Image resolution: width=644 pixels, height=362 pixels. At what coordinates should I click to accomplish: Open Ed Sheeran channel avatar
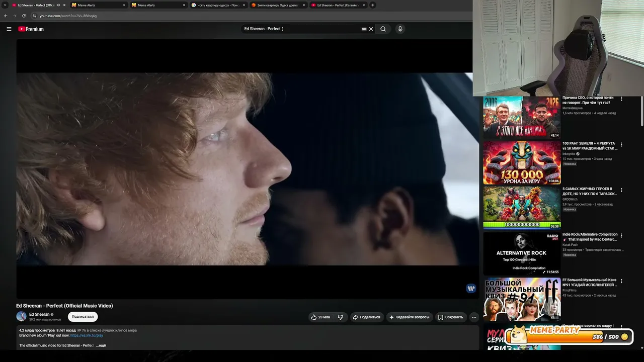click(x=21, y=316)
